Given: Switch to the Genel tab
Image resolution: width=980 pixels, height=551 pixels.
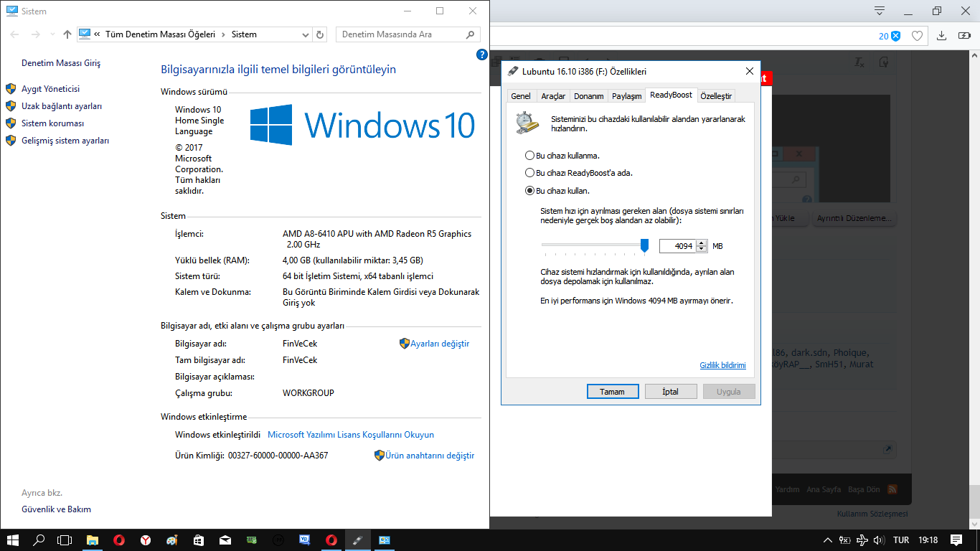Looking at the screenshot, I should [521, 96].
